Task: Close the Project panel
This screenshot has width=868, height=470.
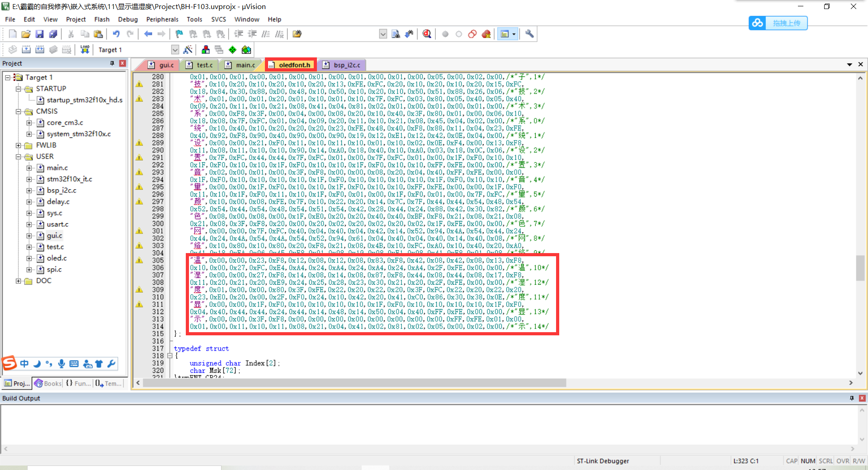Action: coord(123,63)
